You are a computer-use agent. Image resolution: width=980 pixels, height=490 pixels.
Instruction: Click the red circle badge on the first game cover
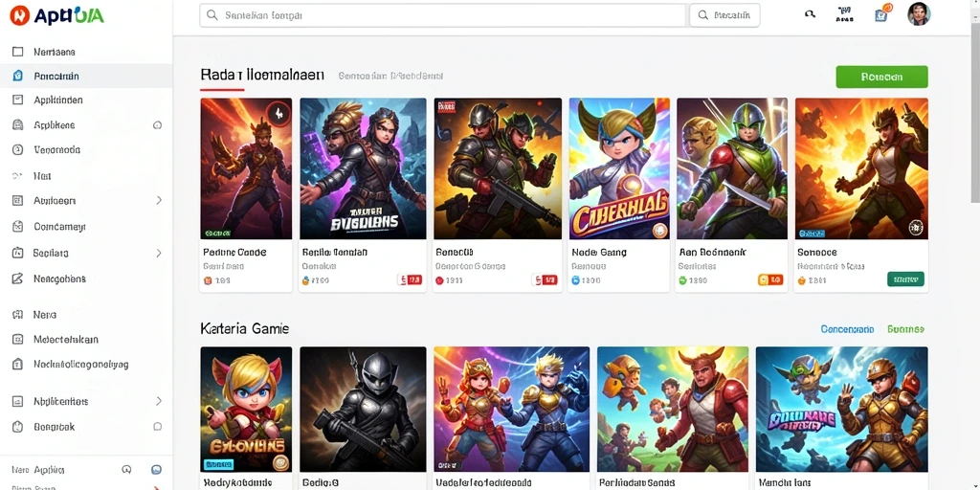pyautogui.click(x=278, y=113)
